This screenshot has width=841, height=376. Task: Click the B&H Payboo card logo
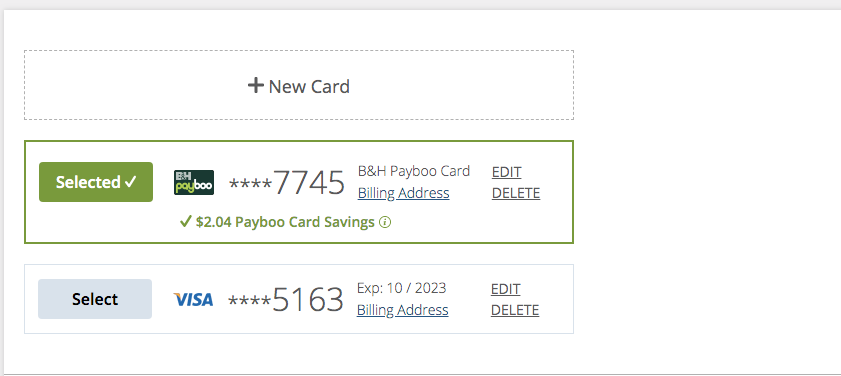click(194, 182)
